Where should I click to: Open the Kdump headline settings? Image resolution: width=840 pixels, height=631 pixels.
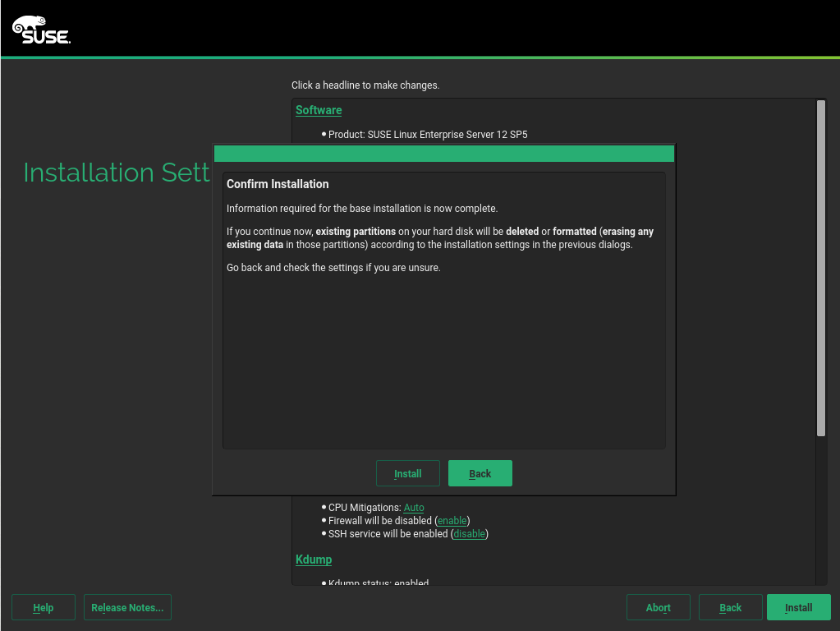314,560
